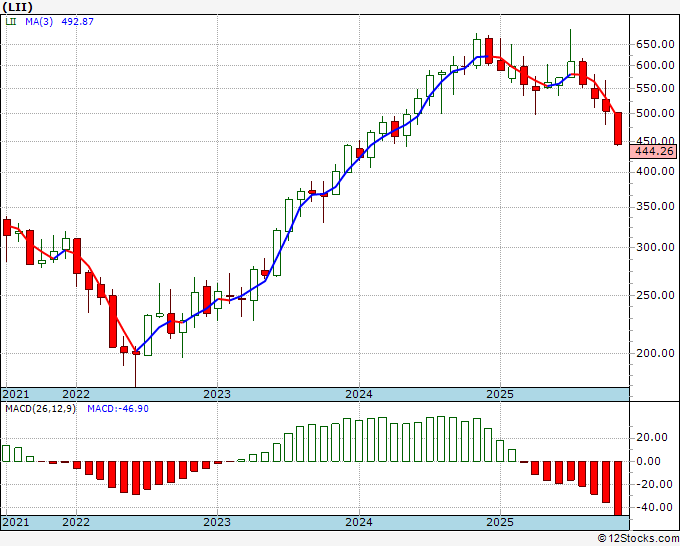Viewport: 680px width, 546px height.
Task: Click the LII legend label
Action: coord(11,22)
